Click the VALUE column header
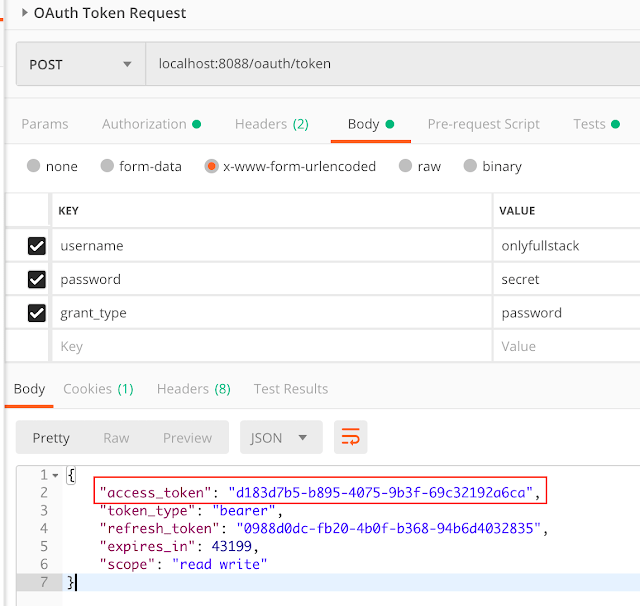 pos(517,211)
